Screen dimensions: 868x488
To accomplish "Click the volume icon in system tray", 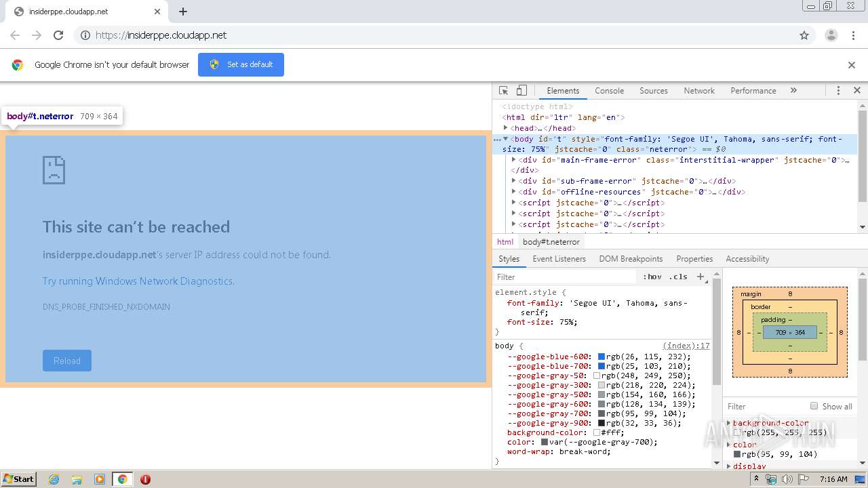I will (x=787, y=479).
